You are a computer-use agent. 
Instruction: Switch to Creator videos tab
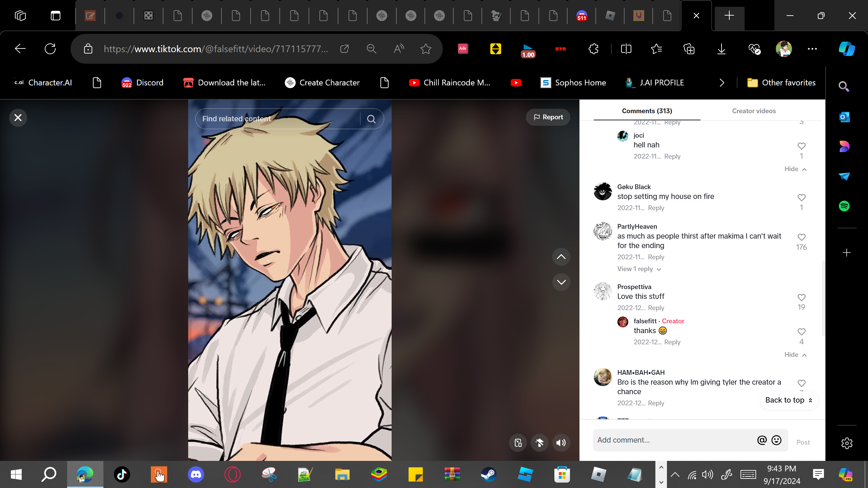coord(753,111)
